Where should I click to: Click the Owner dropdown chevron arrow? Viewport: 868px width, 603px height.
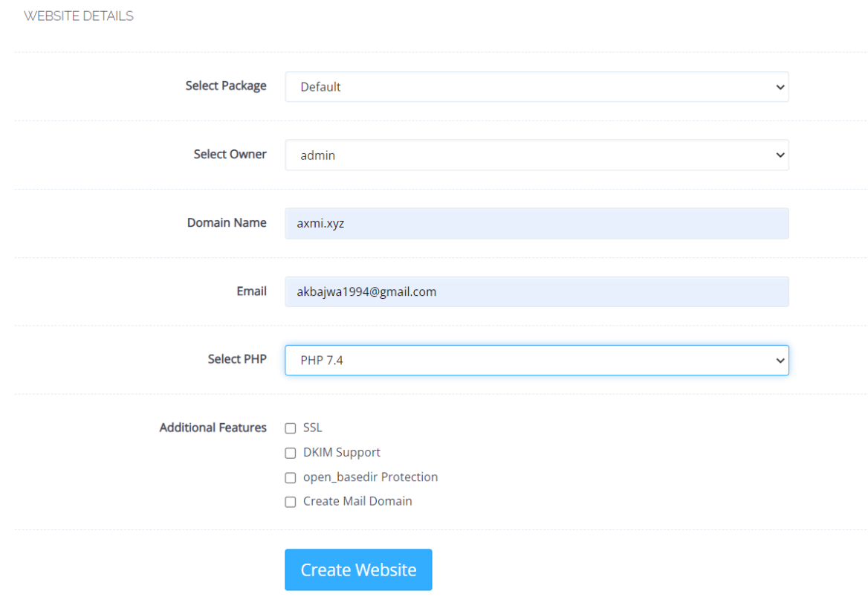coord(780,155)
